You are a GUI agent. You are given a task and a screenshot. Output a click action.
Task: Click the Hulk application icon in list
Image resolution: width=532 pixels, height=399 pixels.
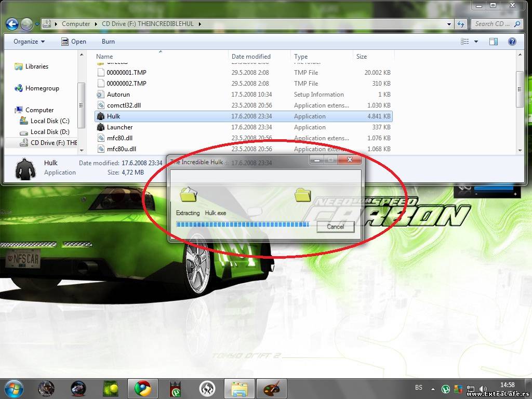(x=100, y=116)
